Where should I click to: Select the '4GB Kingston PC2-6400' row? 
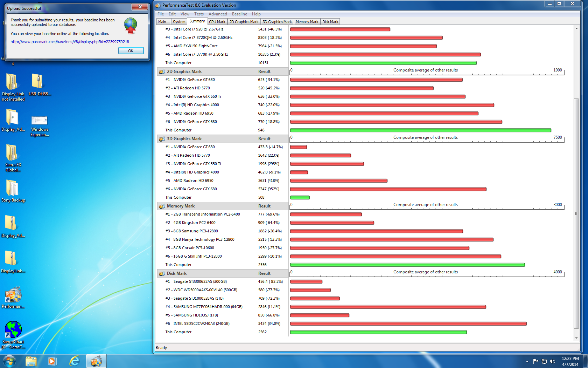coord(223,223)
